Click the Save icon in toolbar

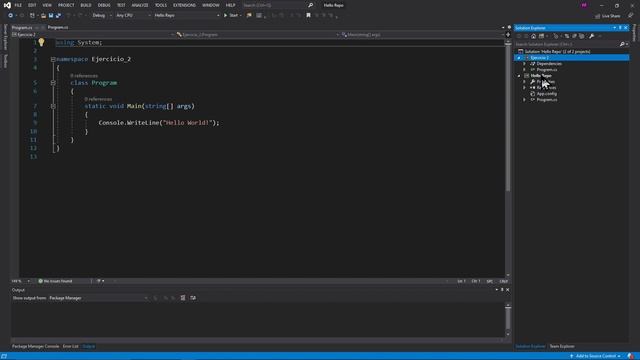[x=51, y=16]
